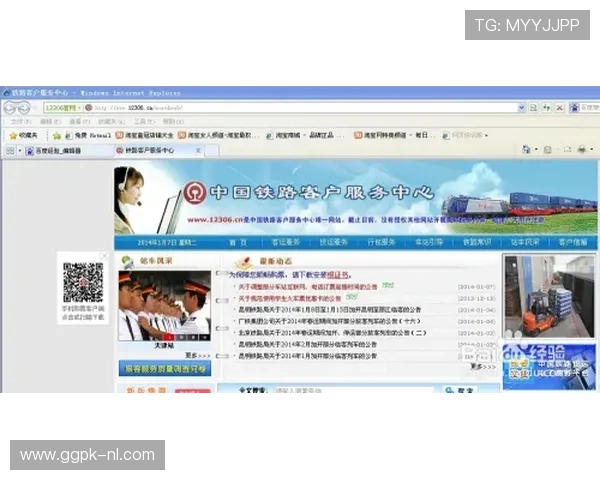Open the 淘宝网特卖频道 favorites link

point(395,136)
